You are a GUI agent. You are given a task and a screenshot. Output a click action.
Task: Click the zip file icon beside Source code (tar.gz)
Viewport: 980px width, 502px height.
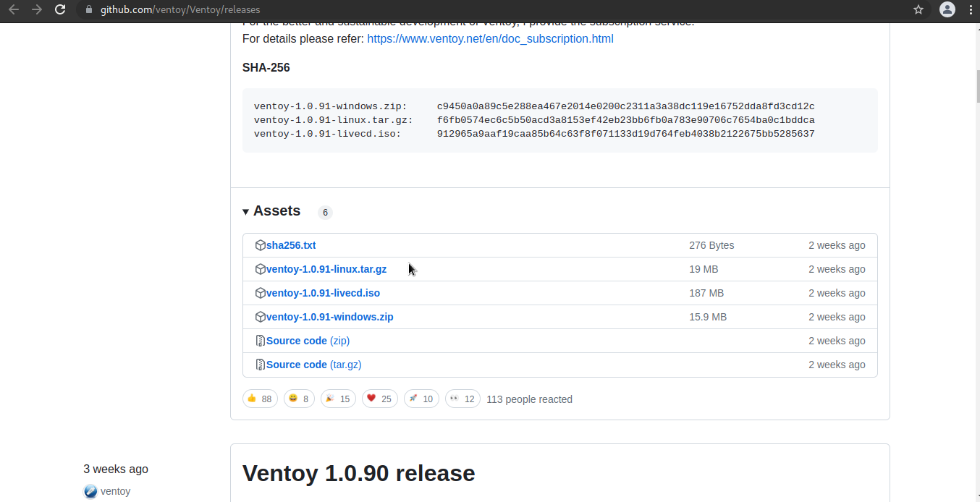point(261,365)
